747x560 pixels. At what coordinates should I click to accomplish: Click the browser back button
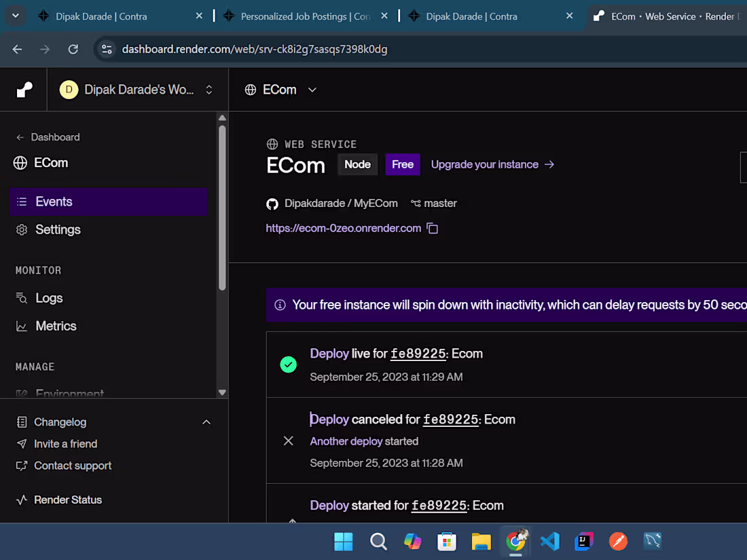pyautogui.click(x=17, y=49)
